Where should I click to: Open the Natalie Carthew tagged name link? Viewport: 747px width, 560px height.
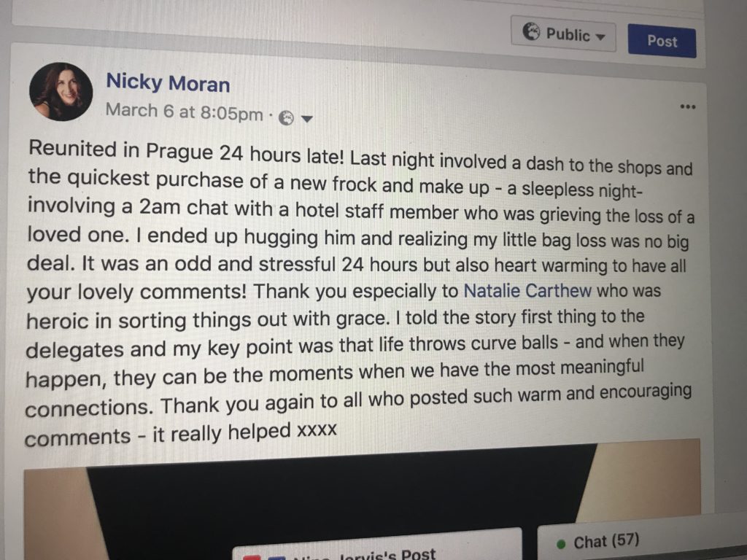click(527, 290)
